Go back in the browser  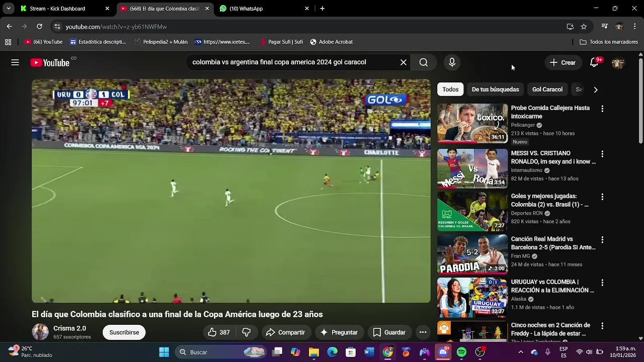(x=9, y=26)
